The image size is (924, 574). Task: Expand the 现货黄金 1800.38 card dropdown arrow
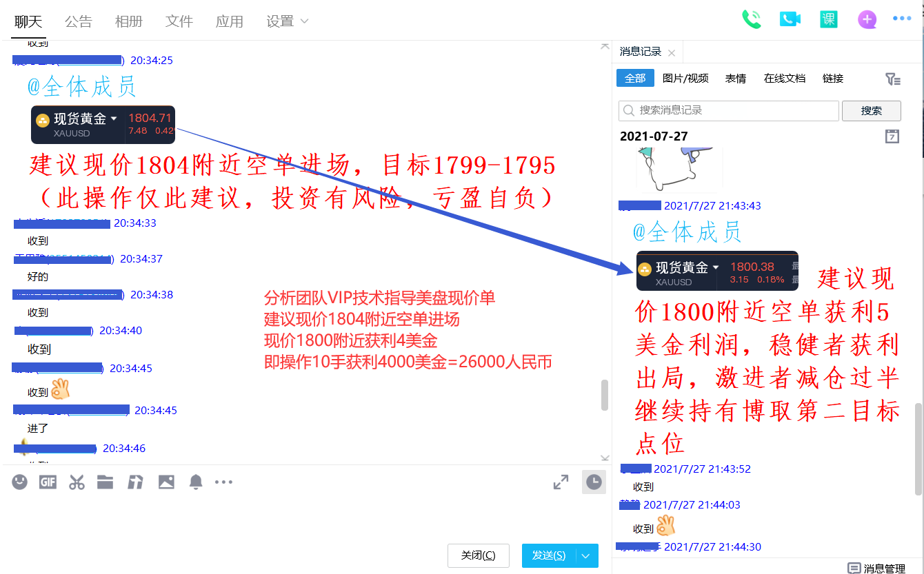(716, 267)
